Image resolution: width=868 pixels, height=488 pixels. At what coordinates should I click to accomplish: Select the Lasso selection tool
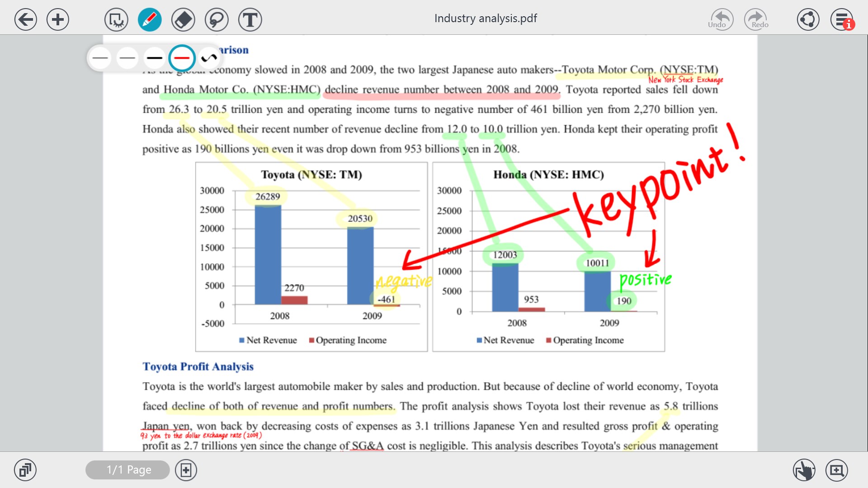pyautogui.click(x=217, y=20)
